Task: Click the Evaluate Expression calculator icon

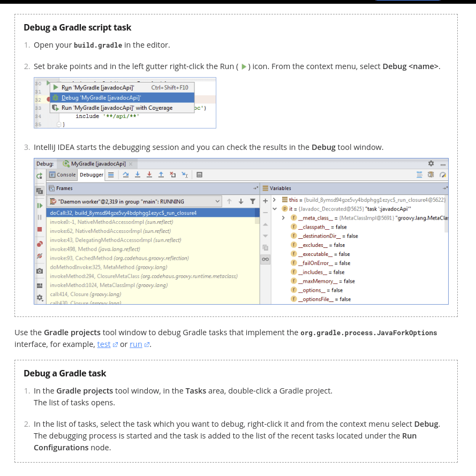Action: pos(199,175)
